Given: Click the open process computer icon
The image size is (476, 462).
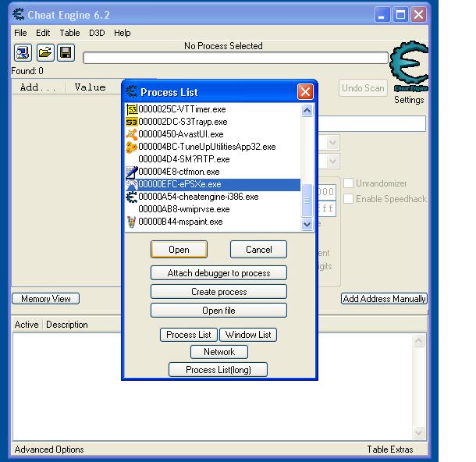Looking at the screenshot, I should pos(23,53).
